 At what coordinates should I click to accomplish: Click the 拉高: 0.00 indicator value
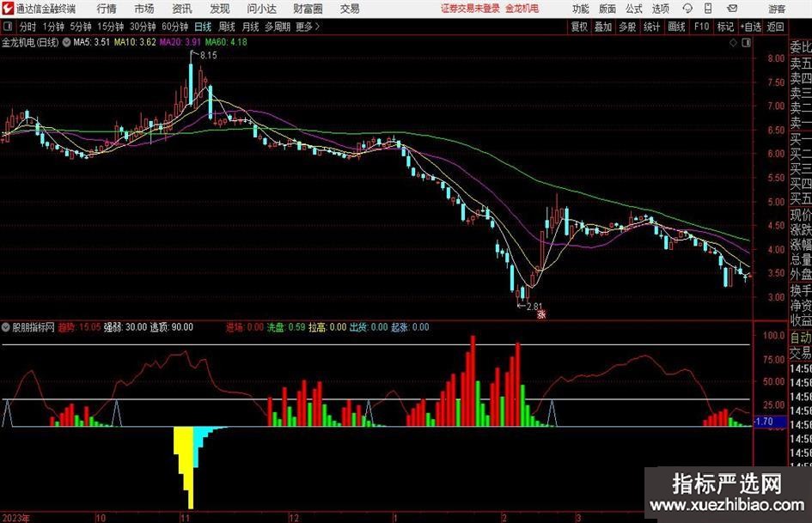pos(327,327)
